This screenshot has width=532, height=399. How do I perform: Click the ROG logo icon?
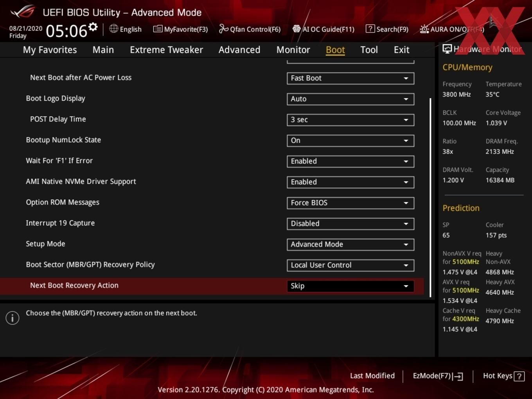click(22, 11)
